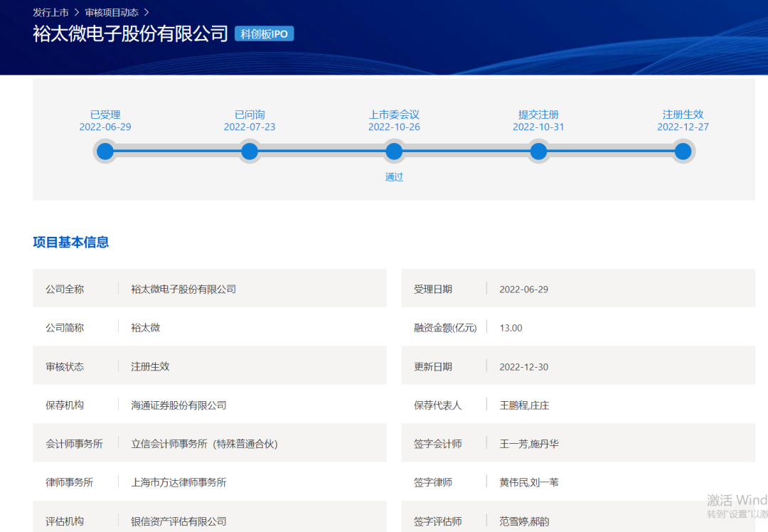Select the 提交注册 timeline circle node

pos(538,151)
